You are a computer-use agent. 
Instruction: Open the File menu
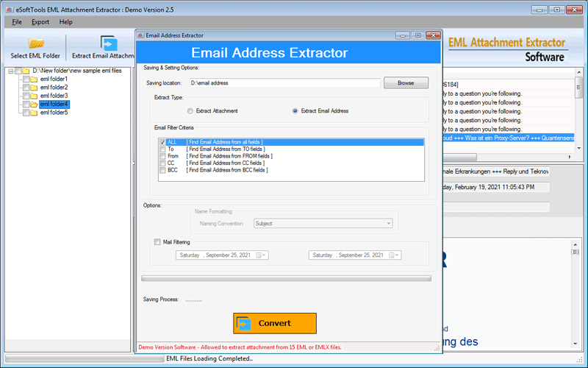coord(17,22)
